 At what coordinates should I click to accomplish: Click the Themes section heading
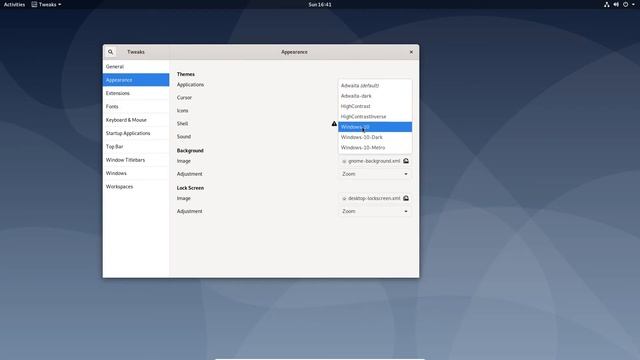tap(186, 74)
